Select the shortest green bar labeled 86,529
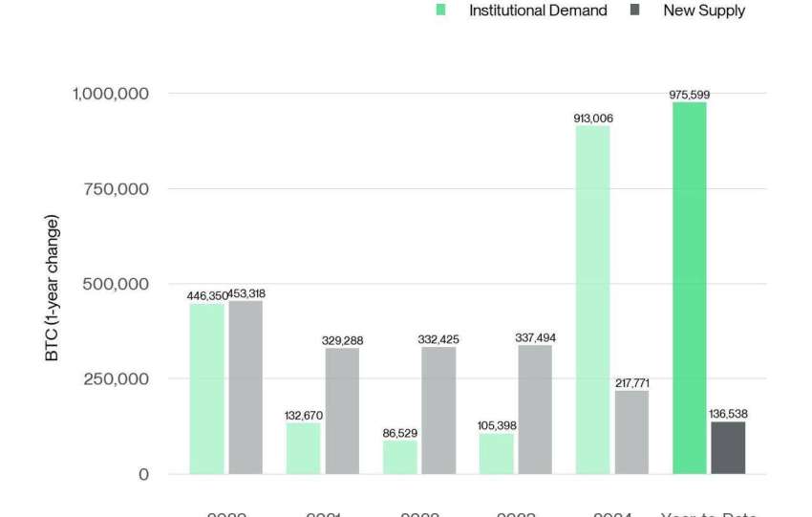The image size is (812, 517). coord(399,457)
